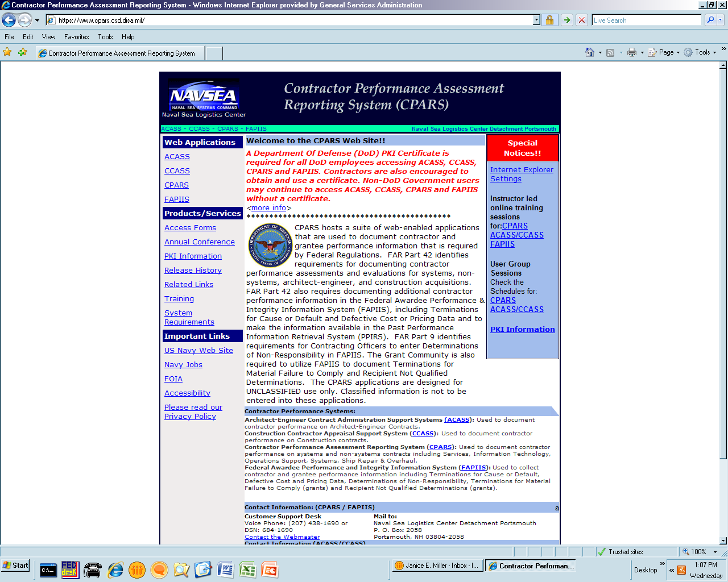728x582 pixels.
Task: Expand the command bar overflow chevron
Action: pos(723,49)
